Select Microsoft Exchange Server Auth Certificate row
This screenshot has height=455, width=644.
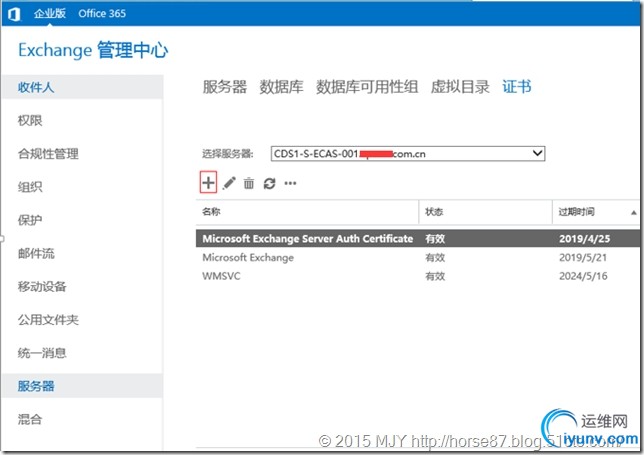418,239
